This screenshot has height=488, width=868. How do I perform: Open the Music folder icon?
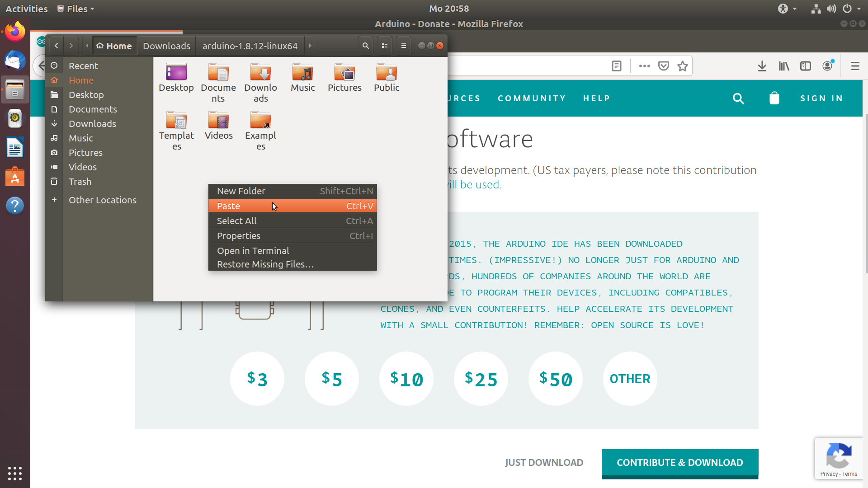[302, 72]
